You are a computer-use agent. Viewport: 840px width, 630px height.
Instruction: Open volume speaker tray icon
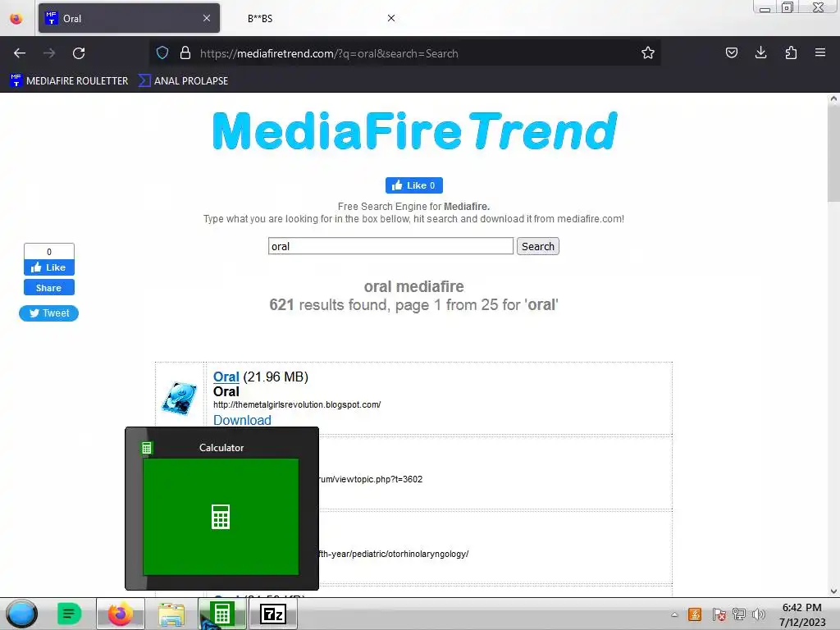758,614
